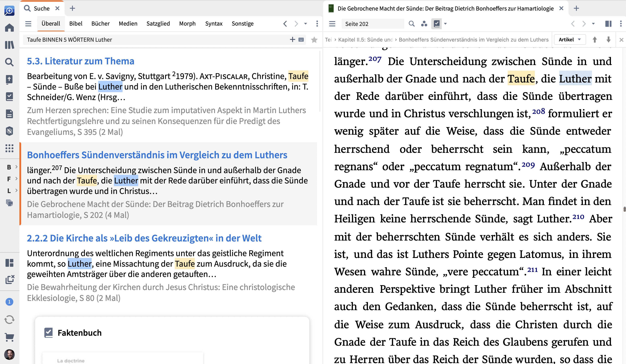Open search history dropdown arrow
This screenshot has width=626, height=364.
click(x=306, y=24)
